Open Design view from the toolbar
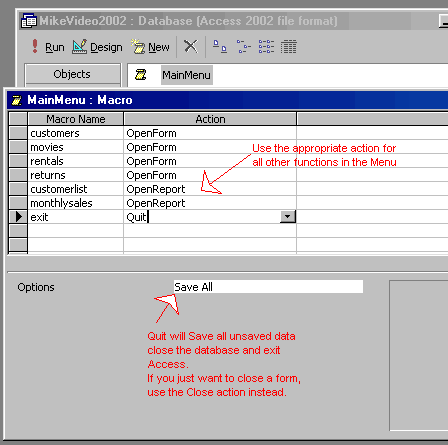Viewport: 448px width, 445px height. pos(97,47)
